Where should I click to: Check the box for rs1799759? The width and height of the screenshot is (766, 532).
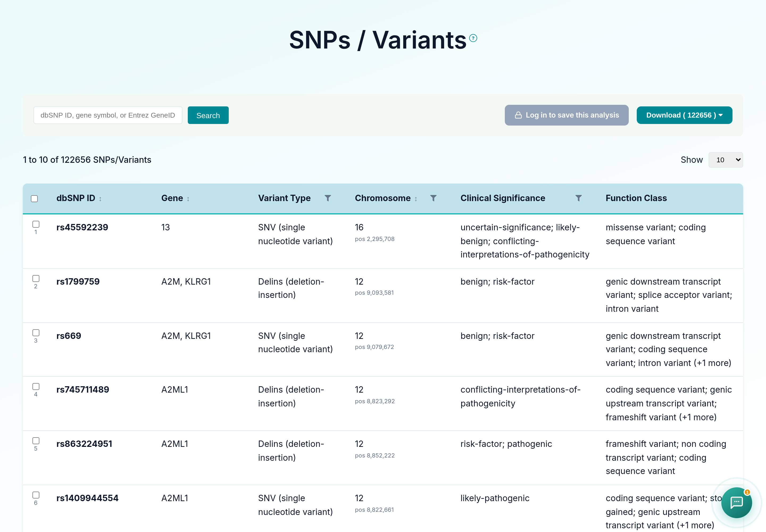coord(36,278)
